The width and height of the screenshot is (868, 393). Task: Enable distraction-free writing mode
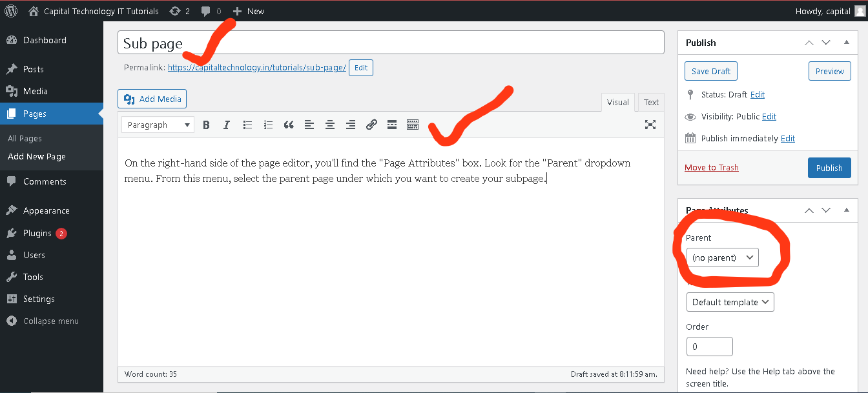click(x=650, y=125)
